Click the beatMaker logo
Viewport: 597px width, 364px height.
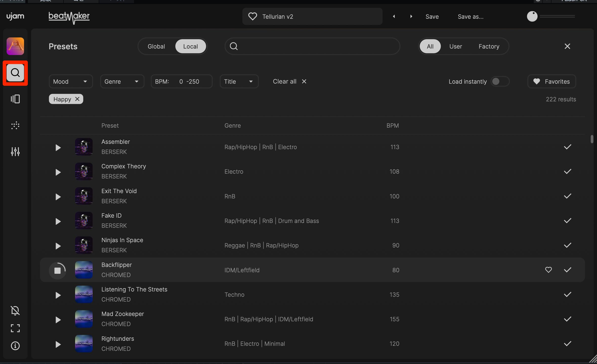tap(69, 17)
